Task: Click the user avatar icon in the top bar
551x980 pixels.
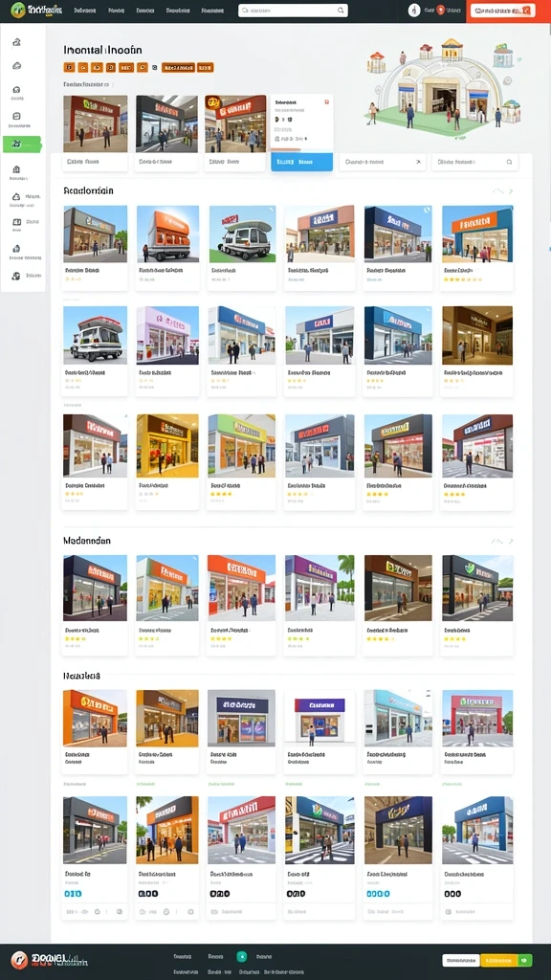Action: (x=413, y=10)
